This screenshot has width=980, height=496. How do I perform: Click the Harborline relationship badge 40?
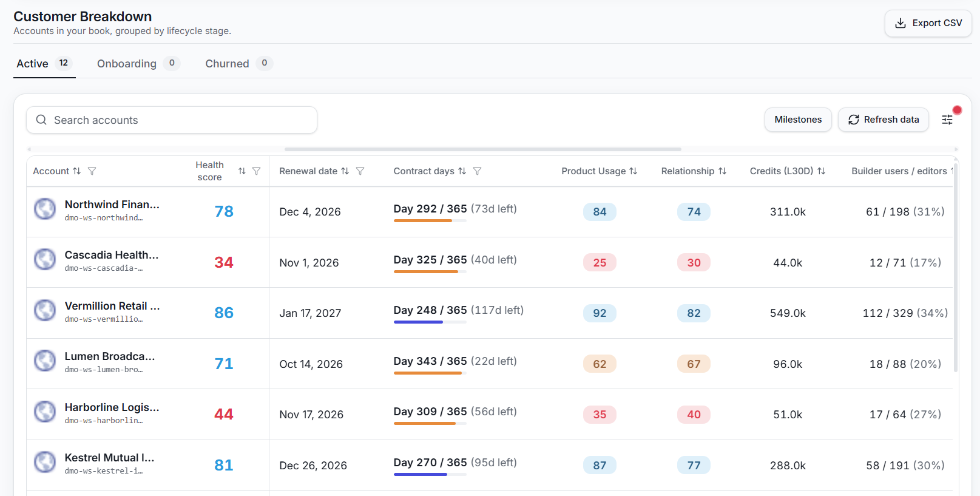[694, 415]
